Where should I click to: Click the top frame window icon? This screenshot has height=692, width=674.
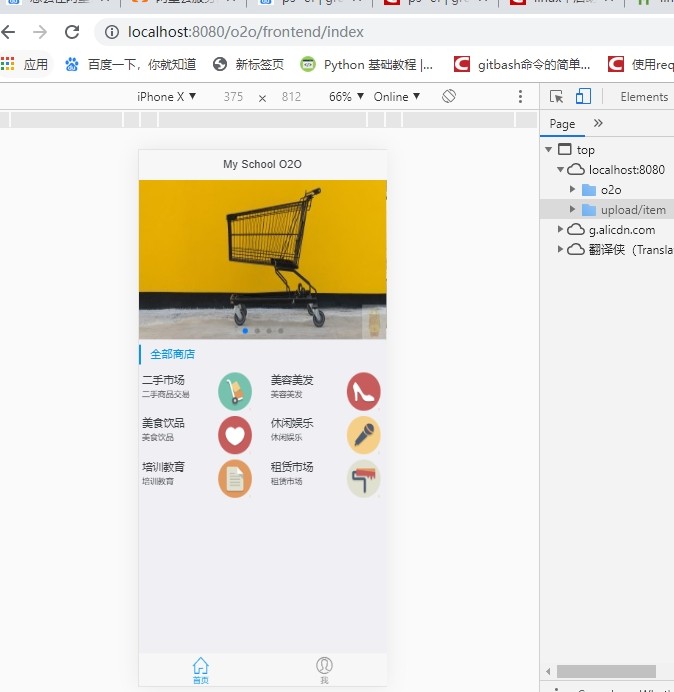coord(565,149)
